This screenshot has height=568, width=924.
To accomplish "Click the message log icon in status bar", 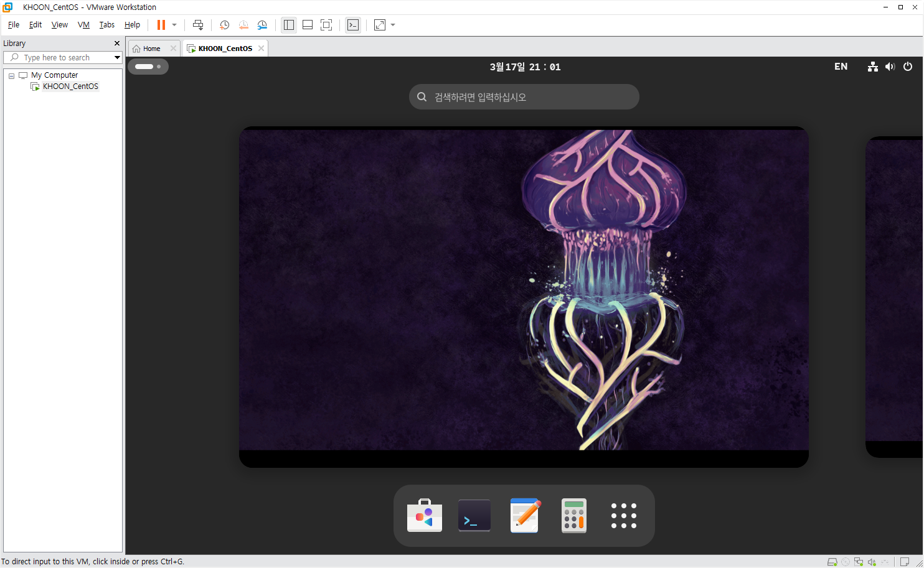I will [x=905, y=562].
